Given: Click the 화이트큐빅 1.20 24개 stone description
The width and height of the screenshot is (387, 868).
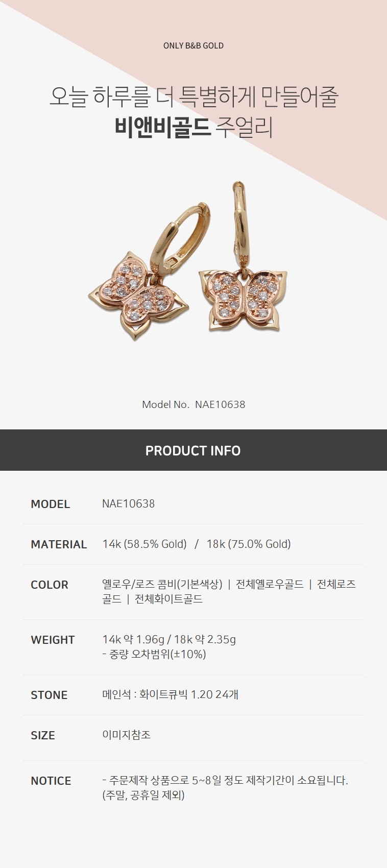Looking at the screenshot, I should (189, 694).
